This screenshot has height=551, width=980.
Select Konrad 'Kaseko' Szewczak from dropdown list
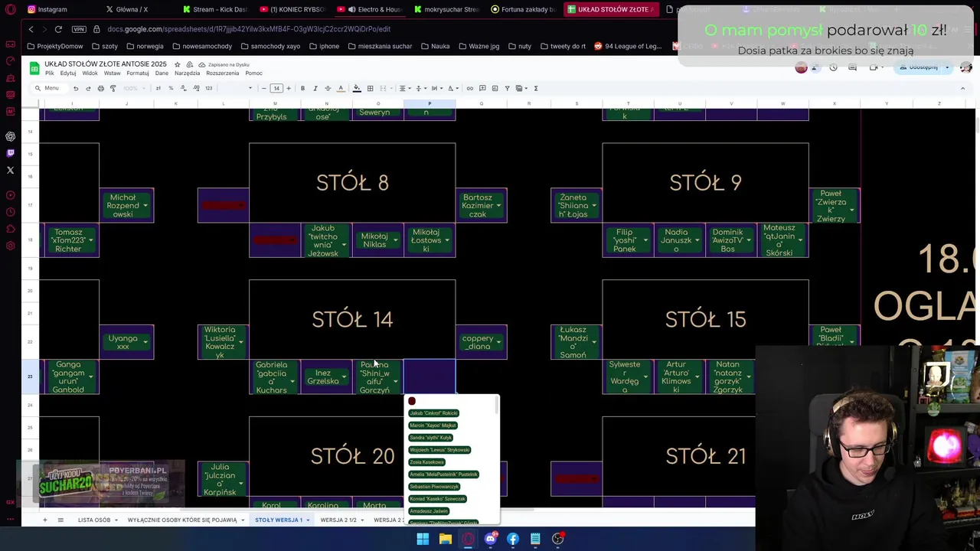[x=437, y=499]
